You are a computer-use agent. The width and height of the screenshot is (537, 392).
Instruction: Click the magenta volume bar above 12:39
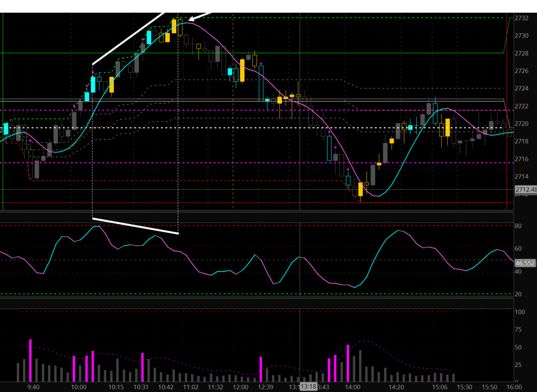point(261,369)
